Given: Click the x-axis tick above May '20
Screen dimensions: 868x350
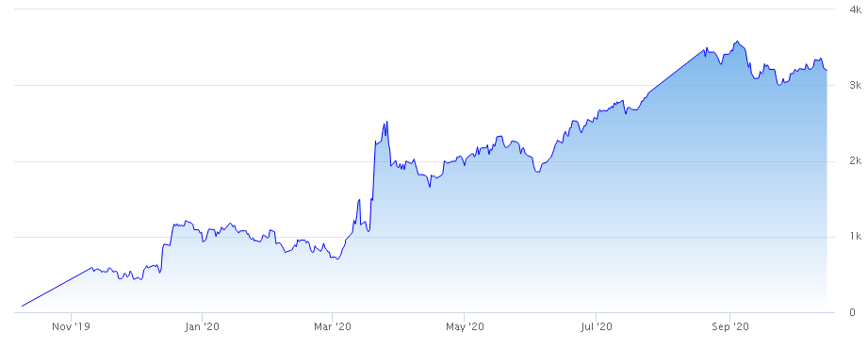Looking at the screenshot, I should 464,316.
